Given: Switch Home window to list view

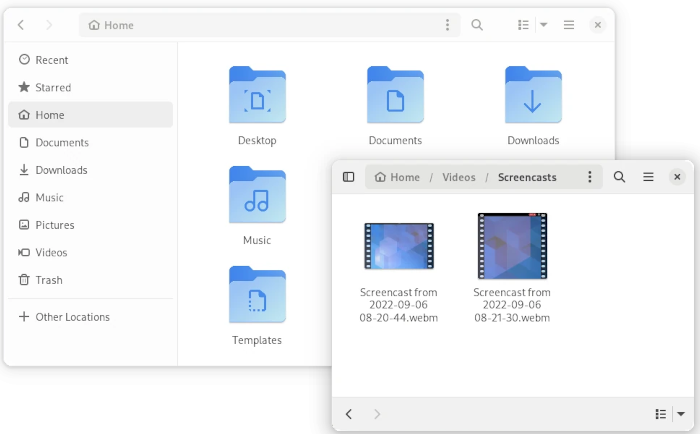Looking at the screenshot, I should click(523, 25).
